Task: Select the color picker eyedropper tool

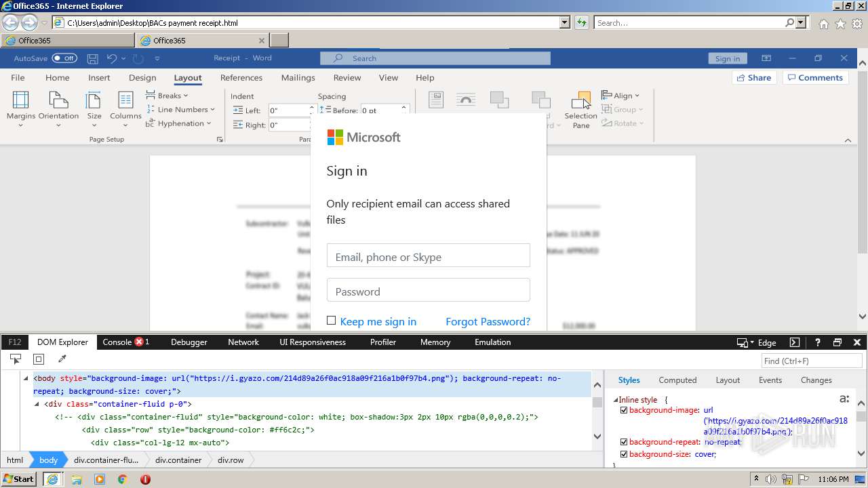Action: click(62, 359)
